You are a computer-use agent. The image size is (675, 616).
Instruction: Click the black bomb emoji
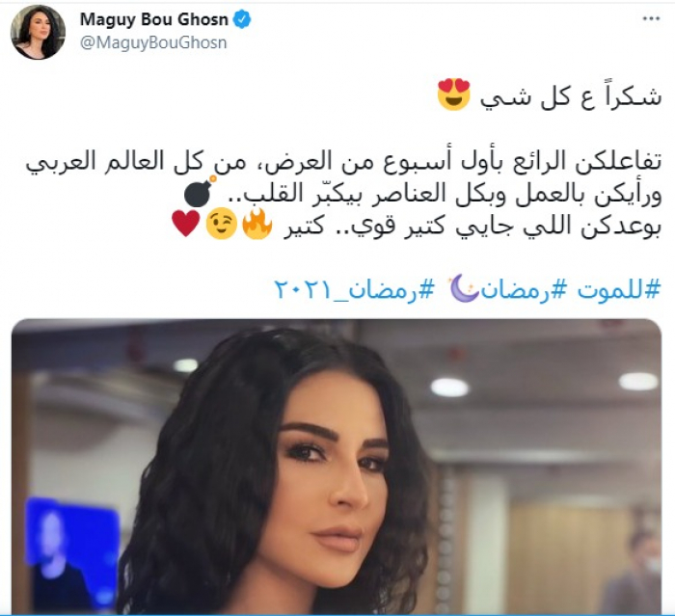pyautogui.click(x=200, y=192)
